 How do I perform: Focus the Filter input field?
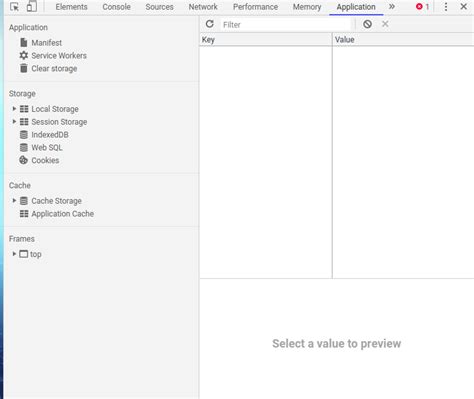click(286, 24)
